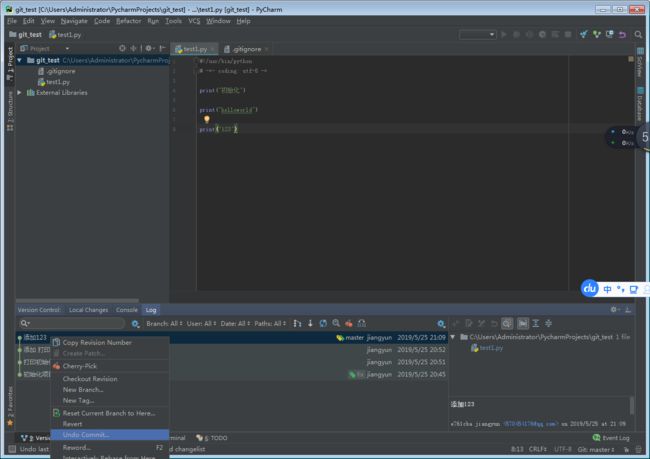Click the Refresh icon in Log toolbar
The height and width of the screenshot is (459, 650).
coord(323,323)
